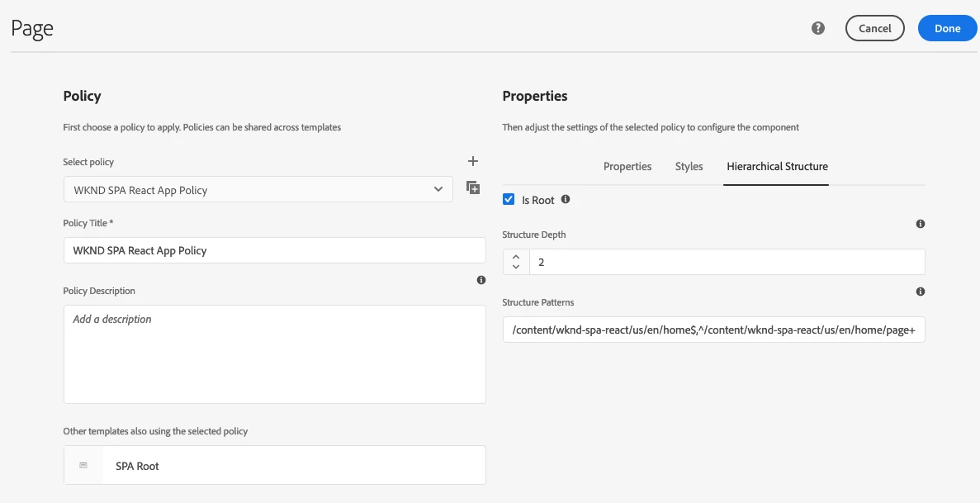Duplicate the selected policy icon

(473, 187)
